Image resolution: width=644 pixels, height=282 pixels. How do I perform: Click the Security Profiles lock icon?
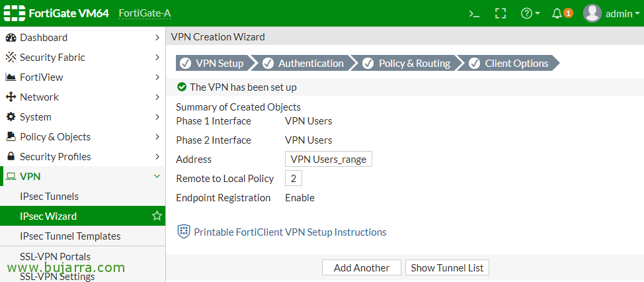coord(11,156)
